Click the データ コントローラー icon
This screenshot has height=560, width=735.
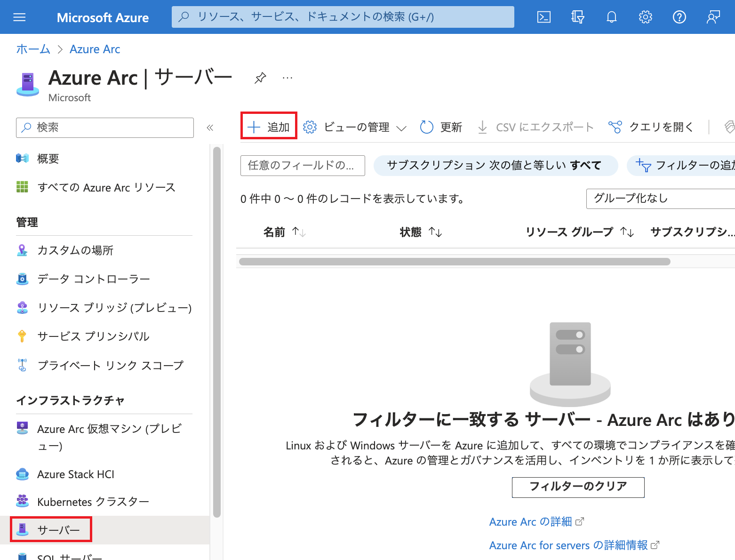(22, 279)
